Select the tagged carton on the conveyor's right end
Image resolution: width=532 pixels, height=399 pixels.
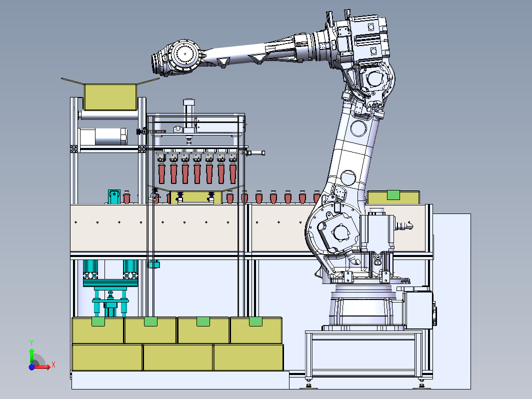[x=393, y=197]
